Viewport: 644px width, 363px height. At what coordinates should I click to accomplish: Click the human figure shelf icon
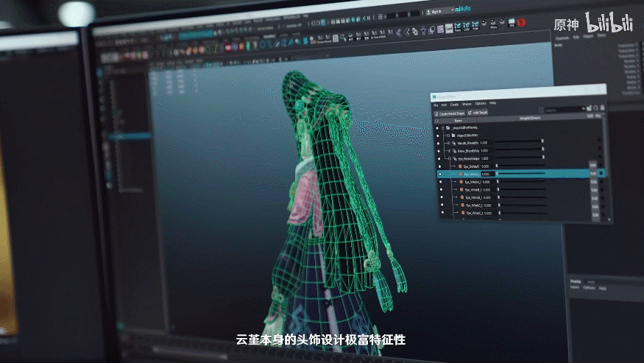423,31
